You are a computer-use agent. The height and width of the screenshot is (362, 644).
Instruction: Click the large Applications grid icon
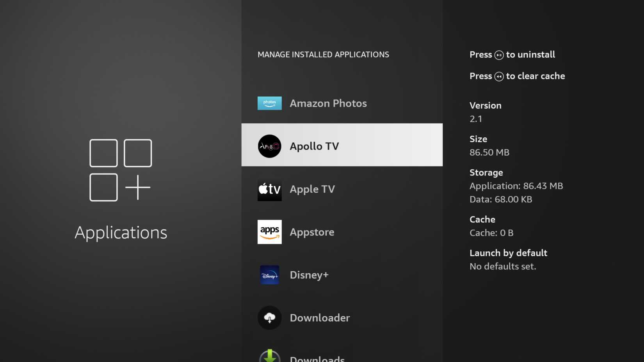(x=121, y=170)
